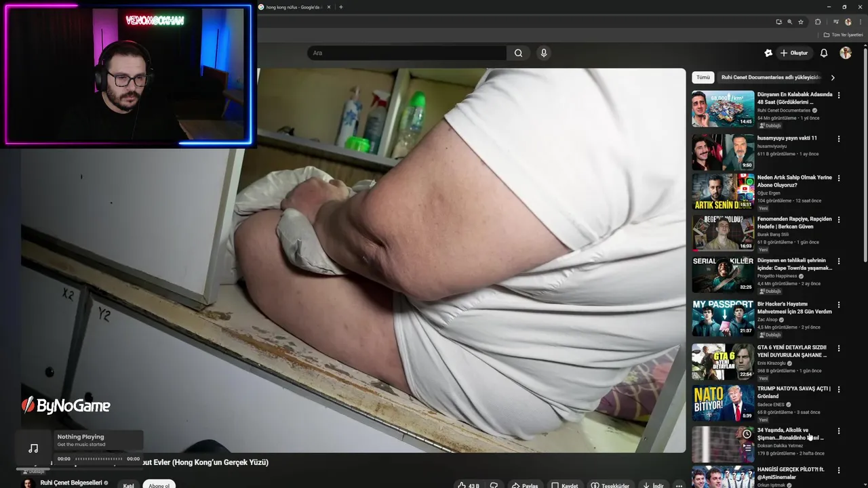The width and height of the screenshot is (868, 488).
Task: Add Ronaldinho video to queue
Action: 747,447
